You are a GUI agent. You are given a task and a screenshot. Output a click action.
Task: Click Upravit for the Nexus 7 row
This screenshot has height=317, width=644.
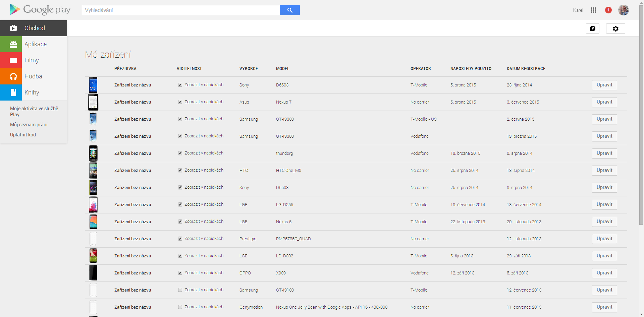pyautogui.click(x=604, y=102)
